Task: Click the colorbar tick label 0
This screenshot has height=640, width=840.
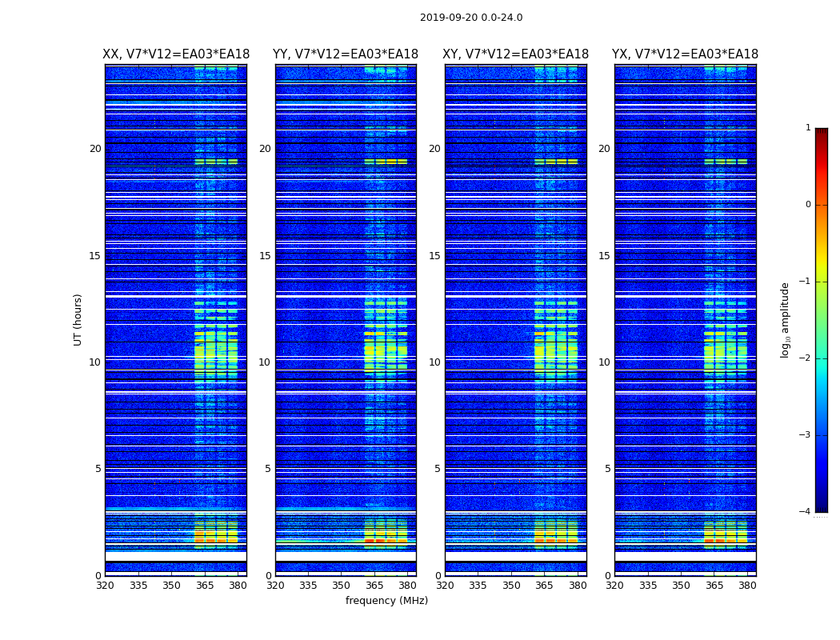Action: coord(807,205)
